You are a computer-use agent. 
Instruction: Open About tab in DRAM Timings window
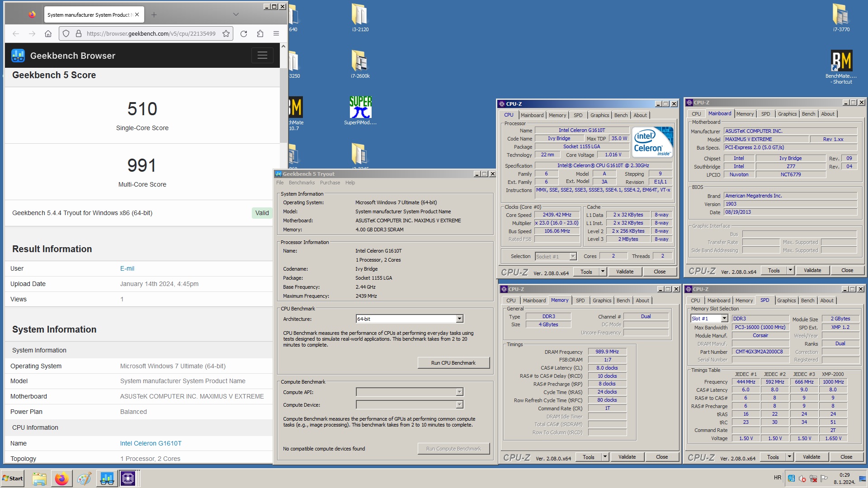[x=642, y=300]
